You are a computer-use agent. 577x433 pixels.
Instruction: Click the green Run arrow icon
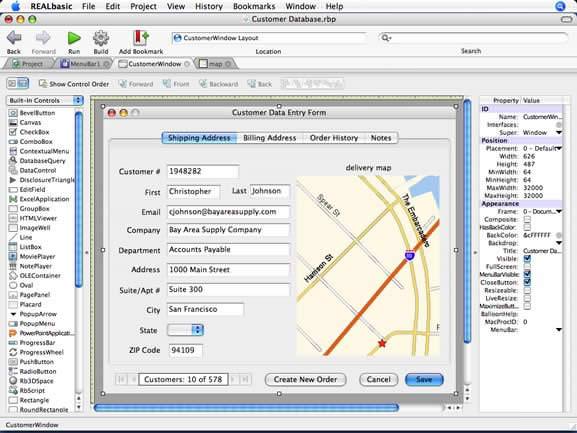pos(74,38)
